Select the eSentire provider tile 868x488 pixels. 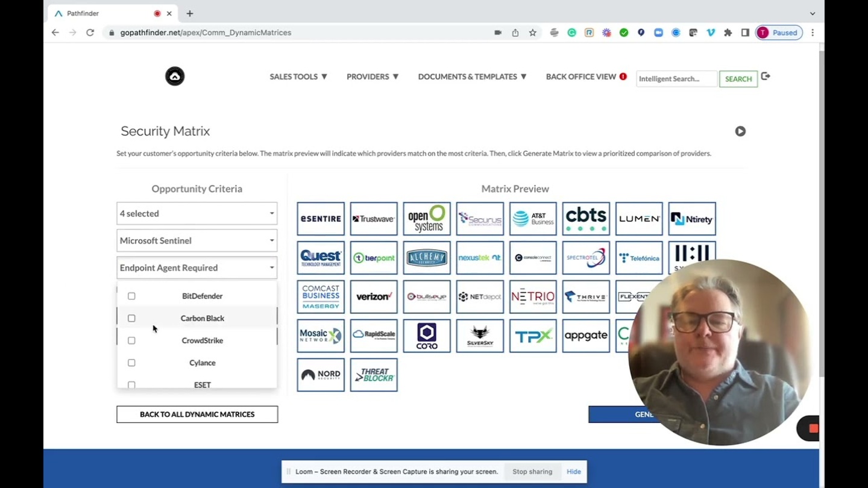coord(321,219)
